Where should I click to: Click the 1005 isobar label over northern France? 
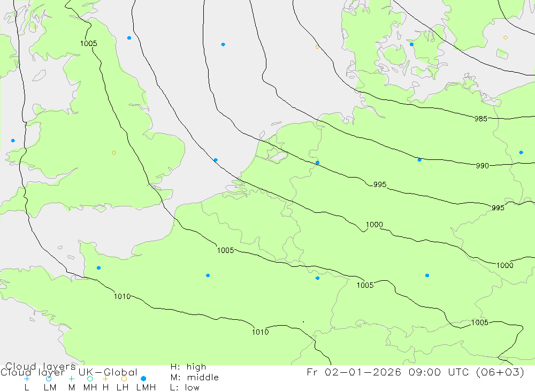226,250
